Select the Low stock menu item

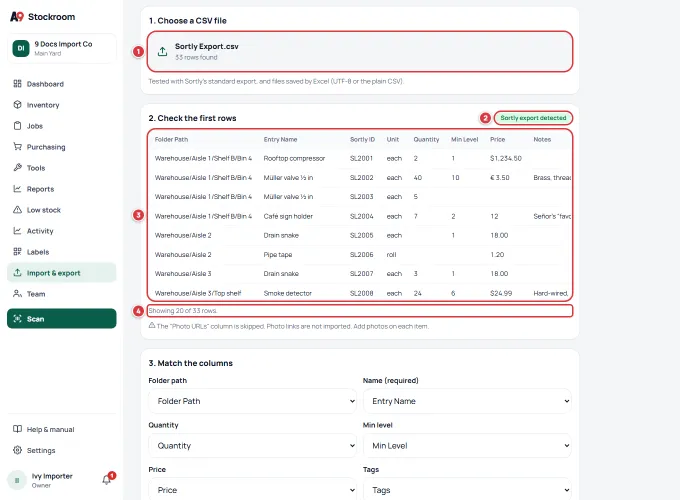(62, 209)
